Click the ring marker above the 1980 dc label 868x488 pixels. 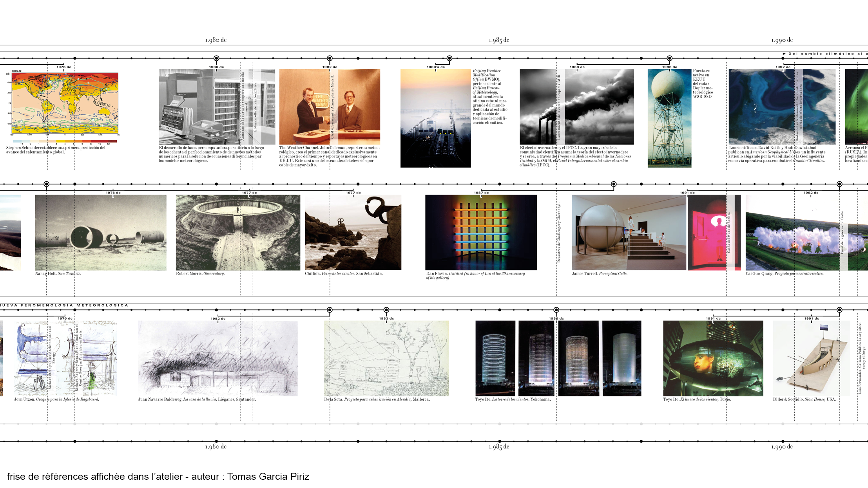click(x=216, y=58)
